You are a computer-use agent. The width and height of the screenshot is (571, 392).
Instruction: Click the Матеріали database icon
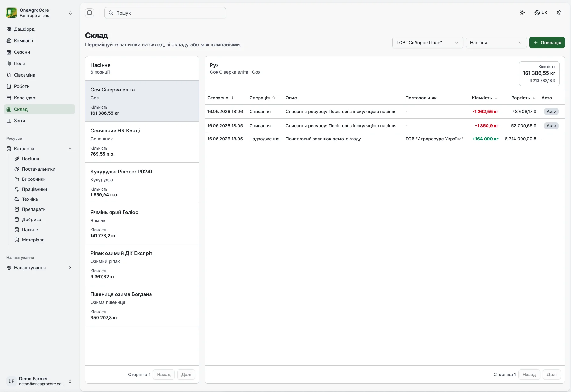(x=17, y=240)
